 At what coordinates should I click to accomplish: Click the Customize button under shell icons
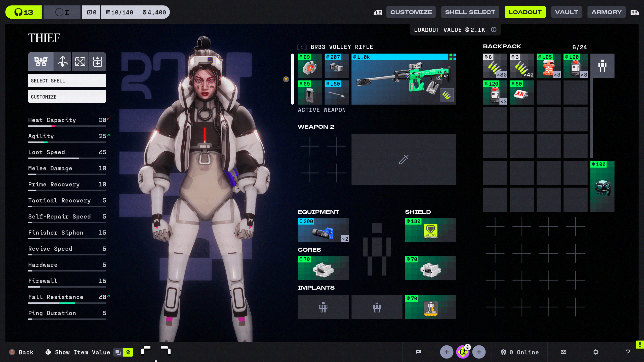tap(67, 97)
